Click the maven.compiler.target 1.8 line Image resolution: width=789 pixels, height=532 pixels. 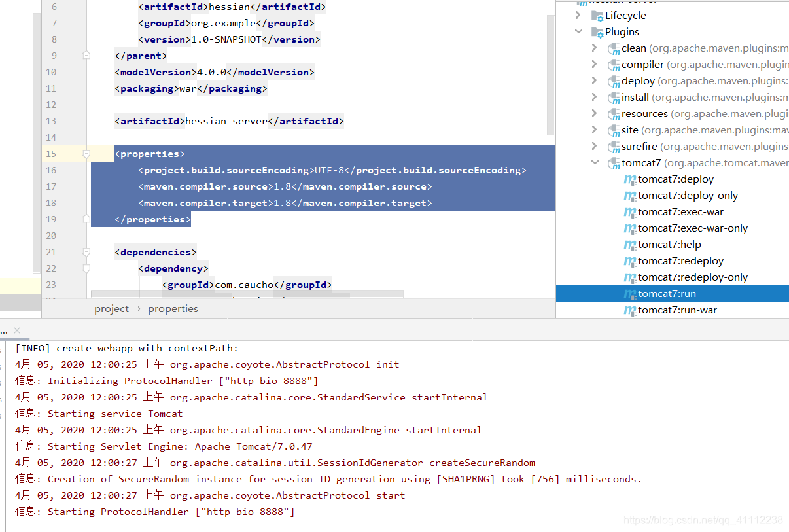[x=285, y=203]
